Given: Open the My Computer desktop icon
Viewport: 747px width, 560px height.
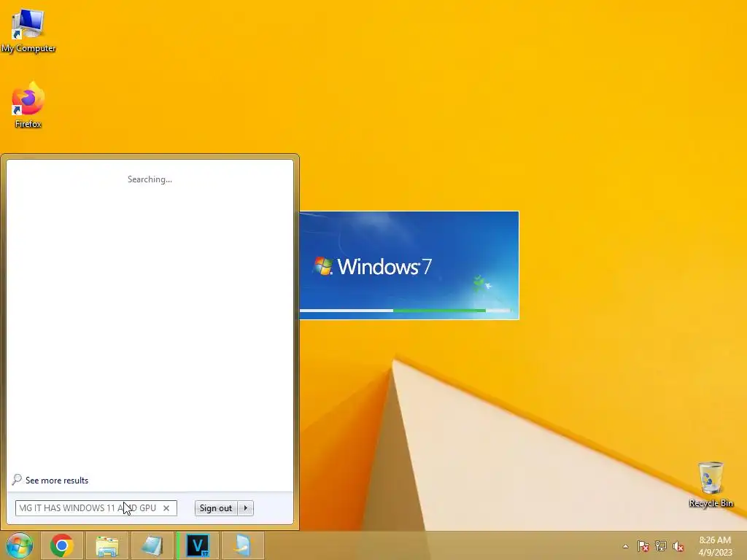Looking at the screenshot, I should [28, 31].
